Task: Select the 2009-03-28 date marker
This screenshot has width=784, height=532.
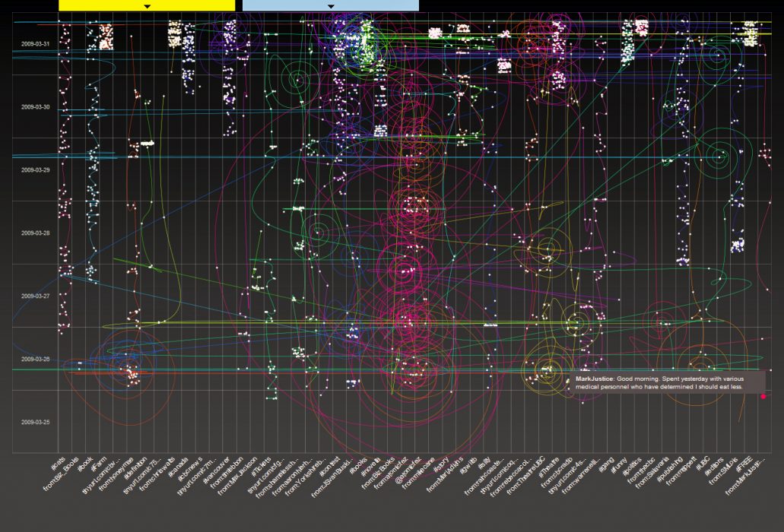Action: pos(36,233)
